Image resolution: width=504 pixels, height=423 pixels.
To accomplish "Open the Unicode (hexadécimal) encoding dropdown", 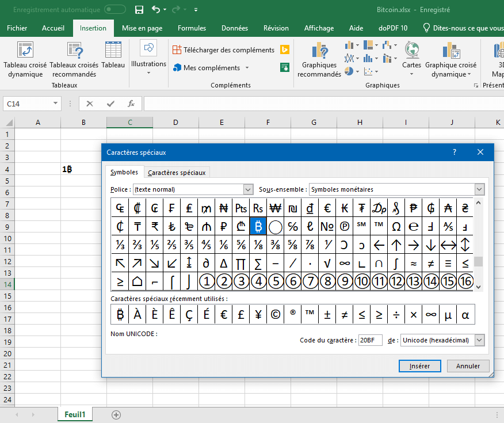I will 479,340.
